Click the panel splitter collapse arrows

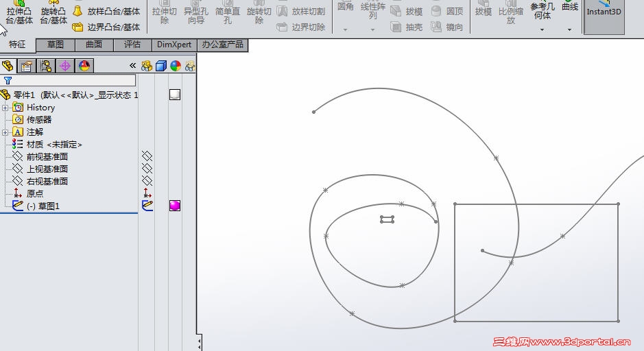(x=199, y=343)
